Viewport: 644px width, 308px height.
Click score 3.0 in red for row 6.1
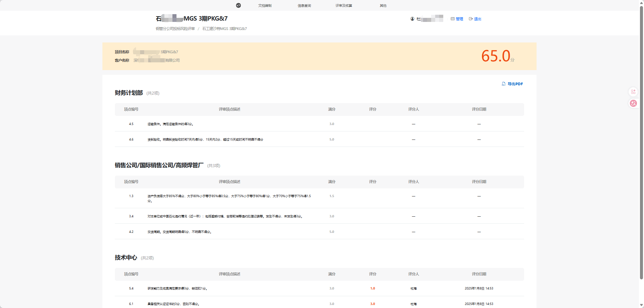[373, 304]
